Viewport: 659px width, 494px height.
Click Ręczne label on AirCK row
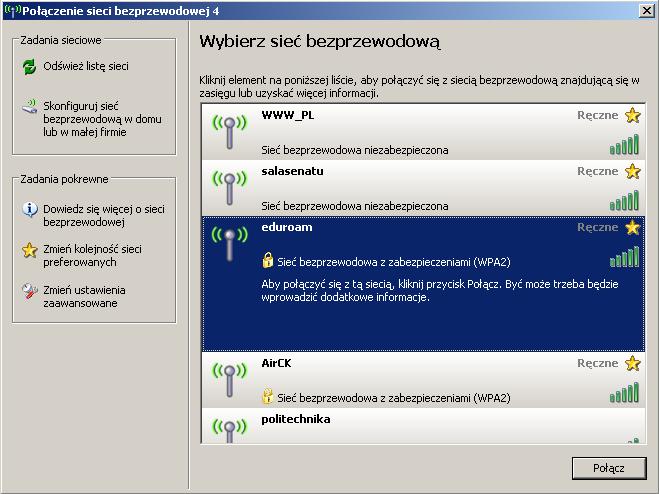point(598,363)
